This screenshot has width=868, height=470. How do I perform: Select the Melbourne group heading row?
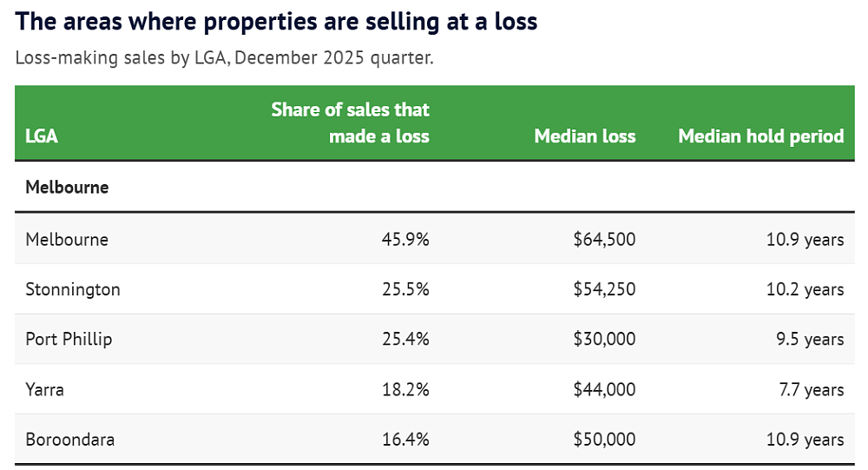[435, 187]
